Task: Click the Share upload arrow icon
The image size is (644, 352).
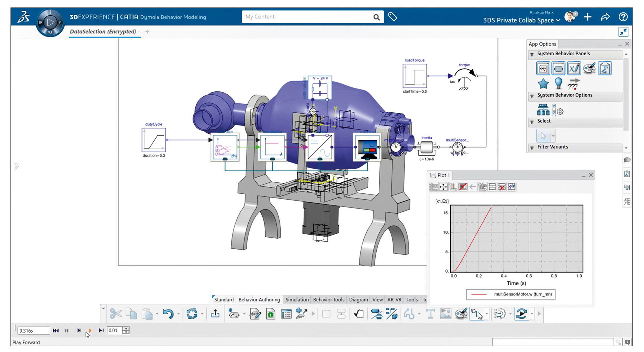Action: coord(215,314)
